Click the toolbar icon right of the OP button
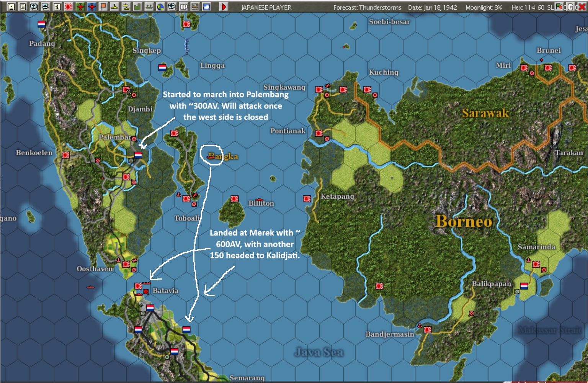Image resolution: width=588 pixels, height=383 pixels. pyautogui.click(x=195, y=7)
